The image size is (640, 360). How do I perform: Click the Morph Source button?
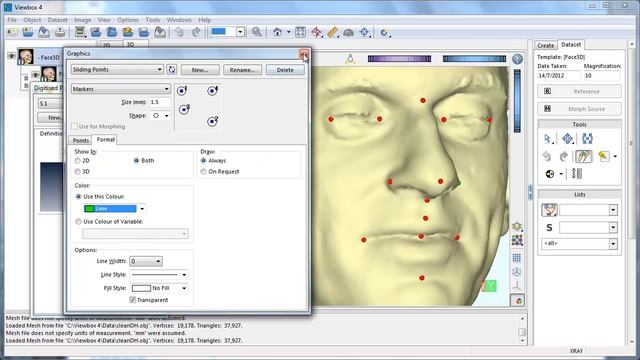coord(580,109)
